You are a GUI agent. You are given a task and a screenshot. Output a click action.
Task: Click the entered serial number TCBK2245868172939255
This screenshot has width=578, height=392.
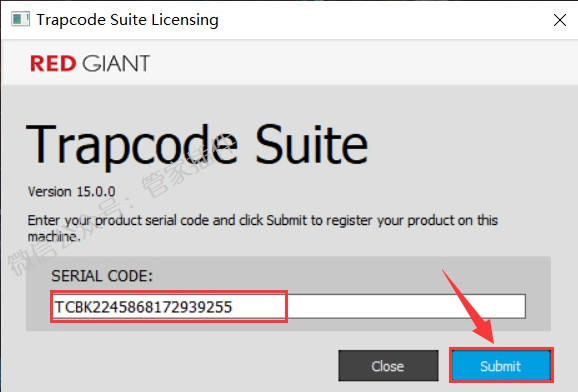tap(143, 307)
